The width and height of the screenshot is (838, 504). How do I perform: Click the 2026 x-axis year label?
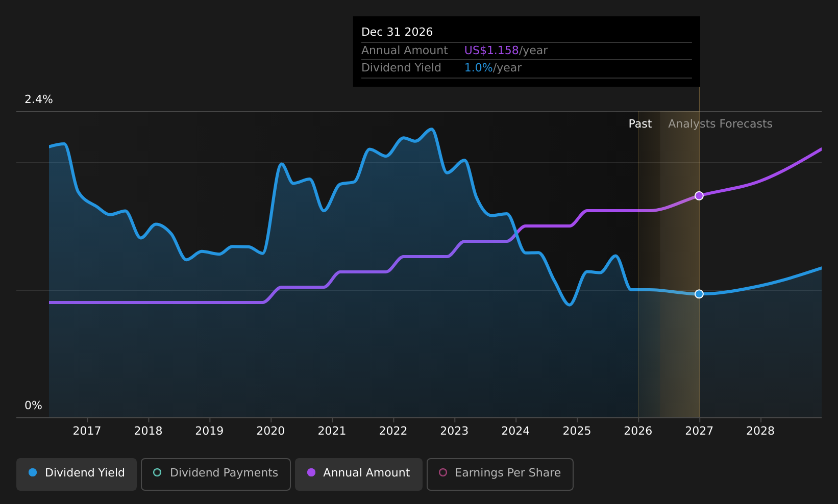click(638, 431)
